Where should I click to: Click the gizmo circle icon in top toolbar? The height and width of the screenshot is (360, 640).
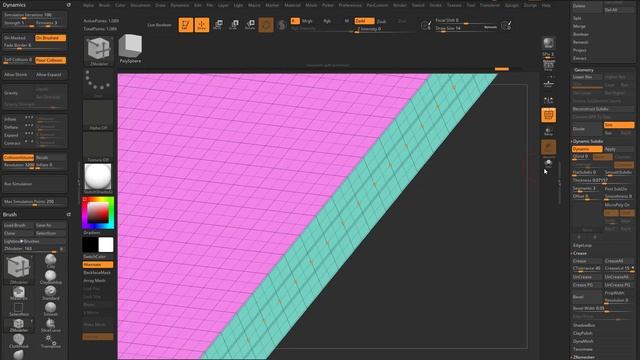click(266, 25)
